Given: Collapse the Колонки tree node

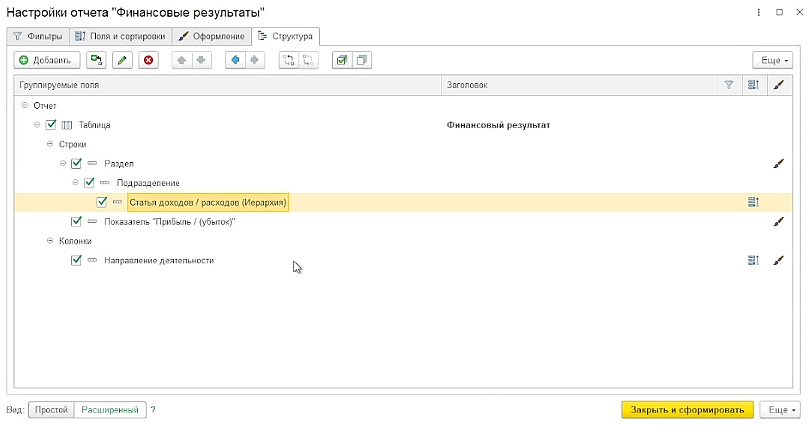Looking at the screenshot, I should click(x=50, y=241).
